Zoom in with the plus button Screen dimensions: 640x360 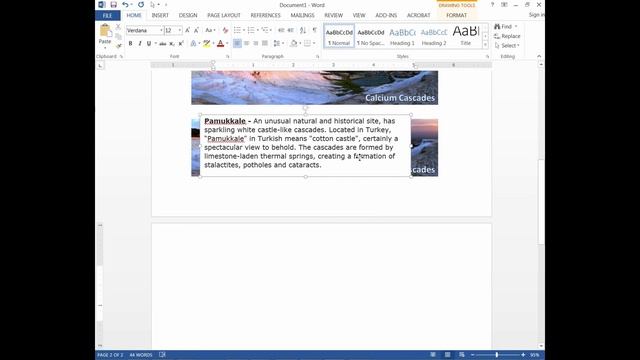point(523,355)
